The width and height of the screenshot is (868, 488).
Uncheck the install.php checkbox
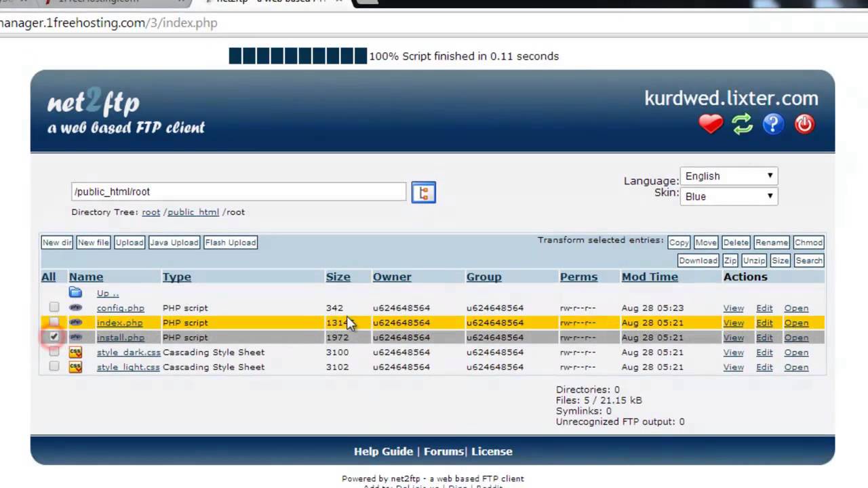(54, 337)
